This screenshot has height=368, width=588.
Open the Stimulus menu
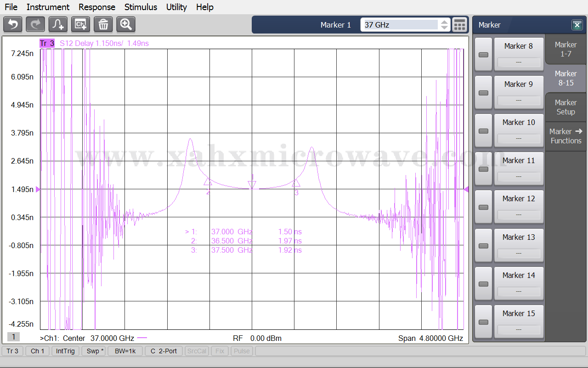point(141,7)
